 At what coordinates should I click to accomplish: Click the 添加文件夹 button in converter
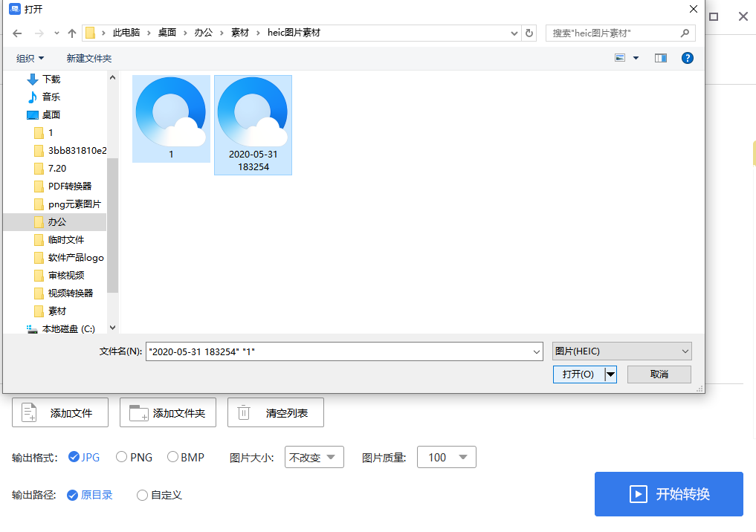(168, 412)
